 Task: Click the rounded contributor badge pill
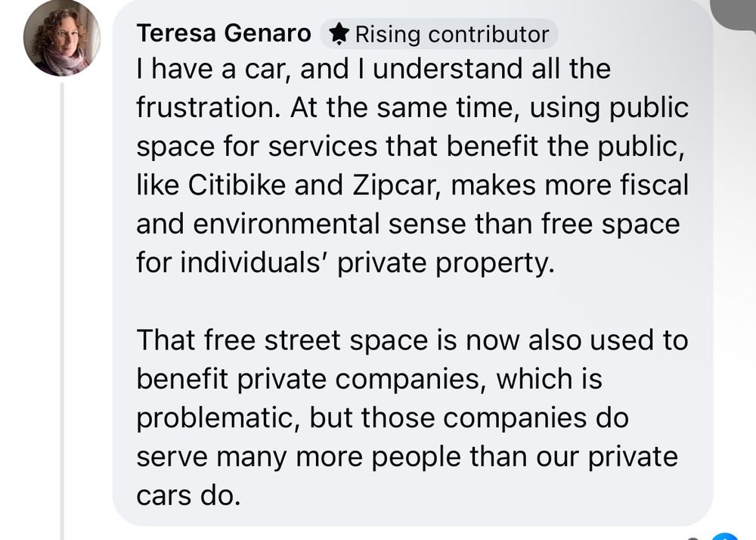tap(438, 34)
